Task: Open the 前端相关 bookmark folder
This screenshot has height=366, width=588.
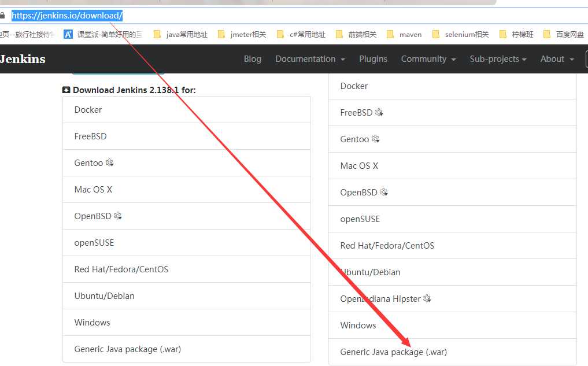Action: [356, 35]
